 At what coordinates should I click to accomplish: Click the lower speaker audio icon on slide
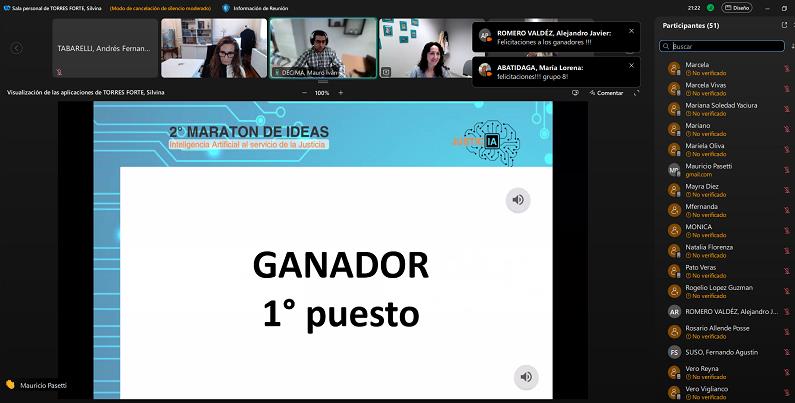click(x=525, y=377)
